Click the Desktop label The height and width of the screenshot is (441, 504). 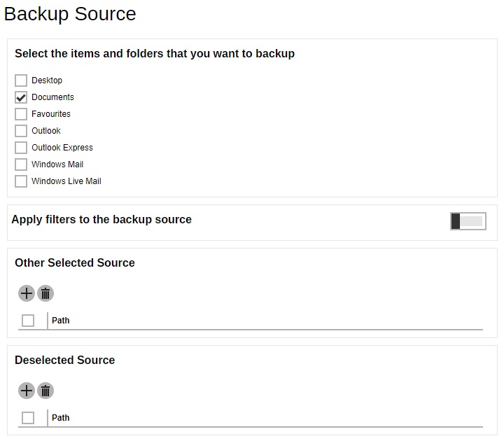47,80
